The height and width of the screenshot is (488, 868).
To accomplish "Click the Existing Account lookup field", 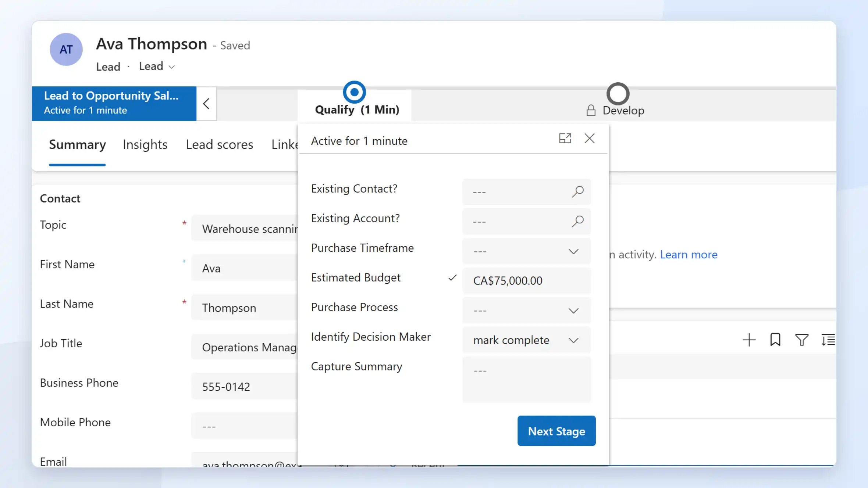I will click(x=526, y=222).
